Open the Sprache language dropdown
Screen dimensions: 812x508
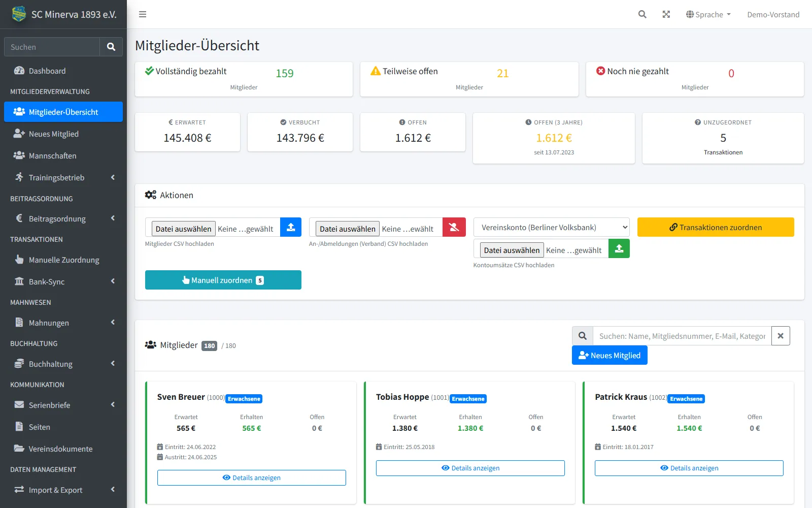(708, 14)
